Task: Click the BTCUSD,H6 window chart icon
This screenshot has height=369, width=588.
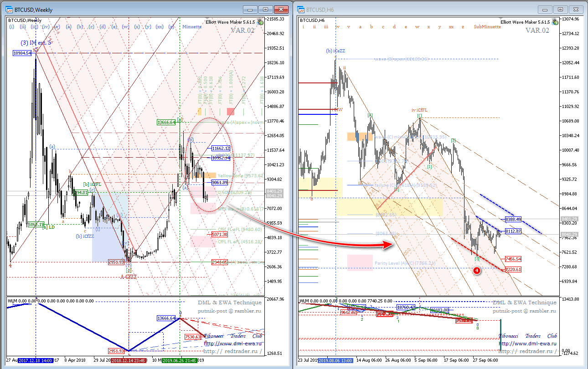Action: coord(301,9)
